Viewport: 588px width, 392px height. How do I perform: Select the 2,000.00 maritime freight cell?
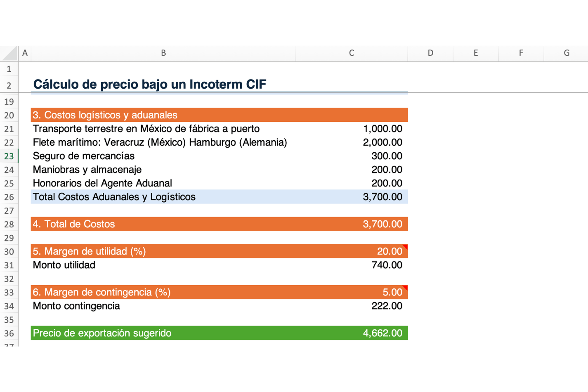352,142
